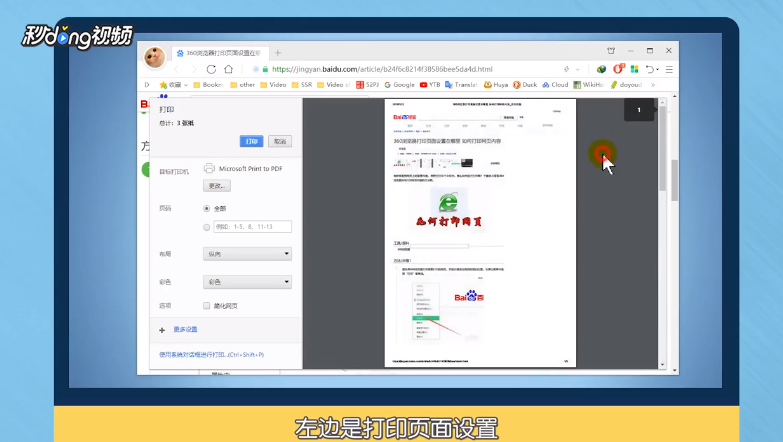
Task: Click the page range input field
Action: (x=253, y=227)
